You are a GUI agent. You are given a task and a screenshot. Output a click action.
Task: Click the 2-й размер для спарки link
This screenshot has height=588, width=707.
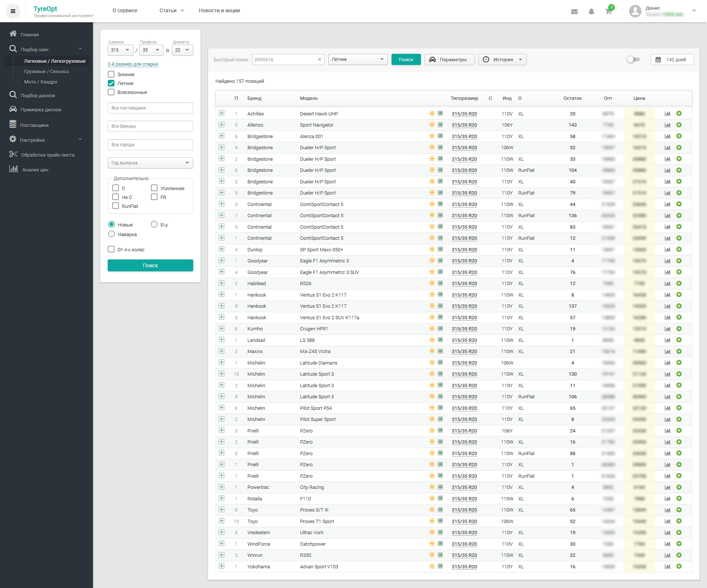tap(133, 64)
